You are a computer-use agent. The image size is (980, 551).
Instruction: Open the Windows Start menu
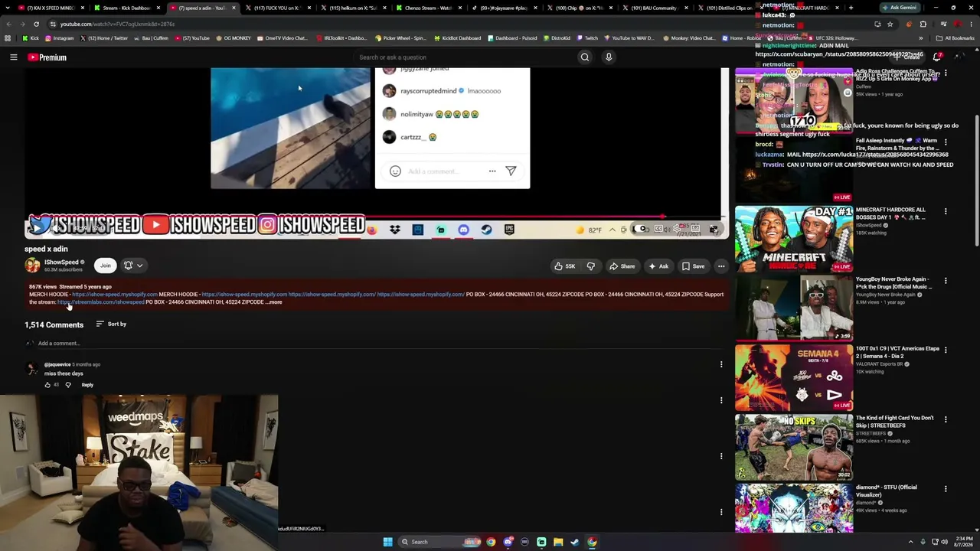(387, 542)
